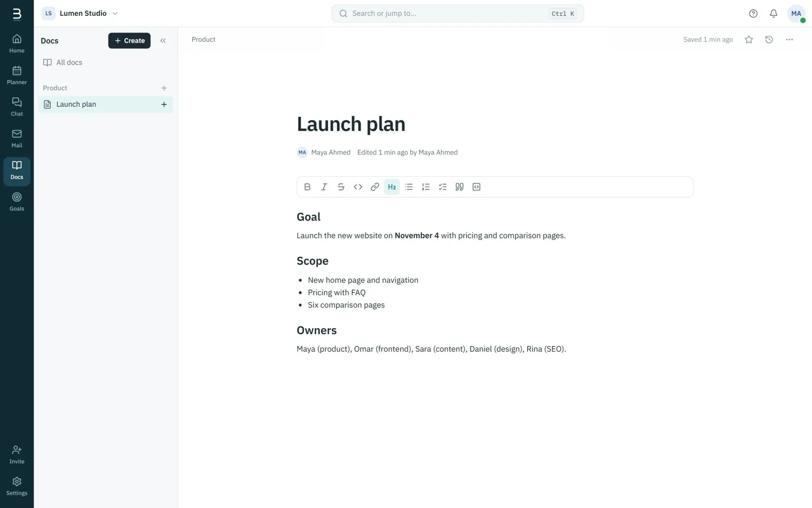Click the Create button

(x=129, y=41)
